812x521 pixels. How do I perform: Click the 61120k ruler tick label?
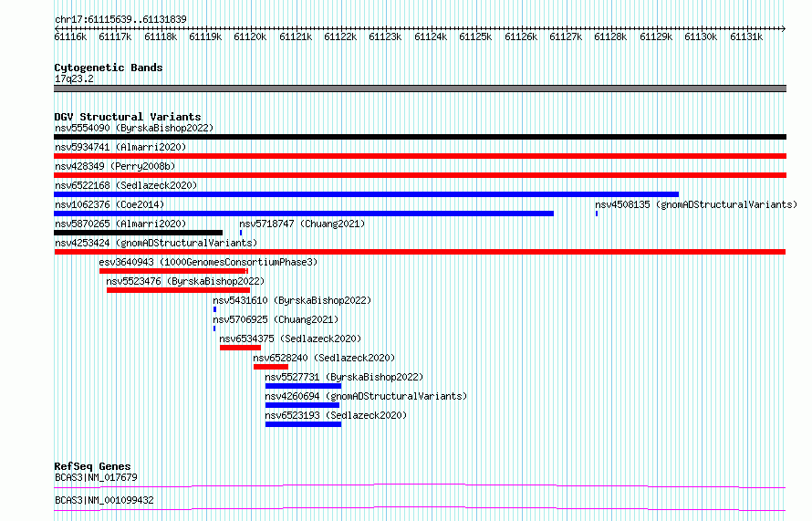click(x=250, y=37)
